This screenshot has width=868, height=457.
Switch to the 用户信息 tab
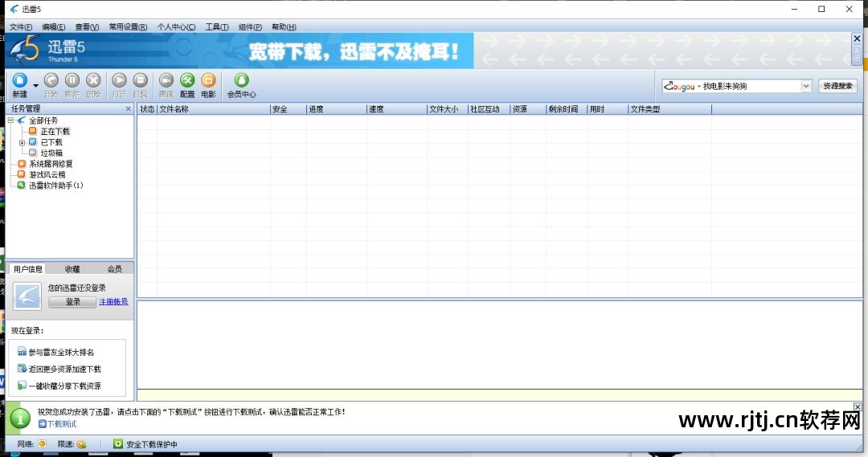27,269
